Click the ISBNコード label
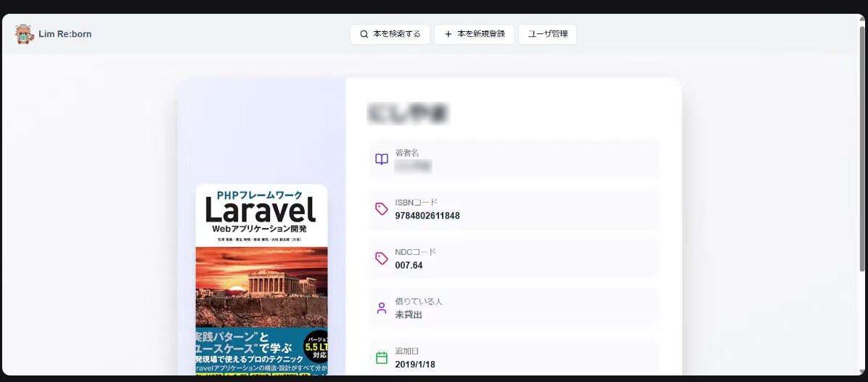868x382 pixels. pos(417,203)
